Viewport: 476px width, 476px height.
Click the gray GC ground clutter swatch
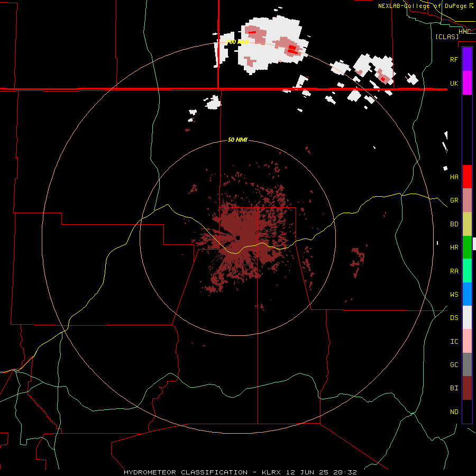467,364
